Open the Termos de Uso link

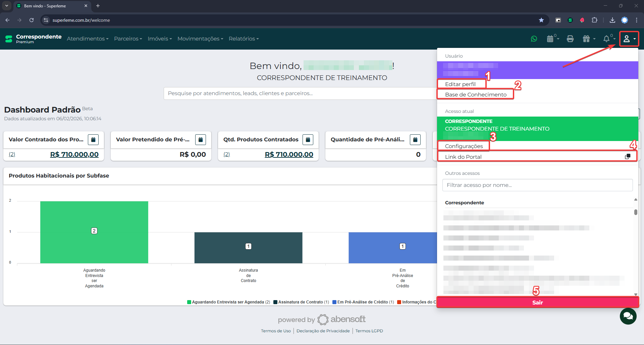(x=276, y=331)
